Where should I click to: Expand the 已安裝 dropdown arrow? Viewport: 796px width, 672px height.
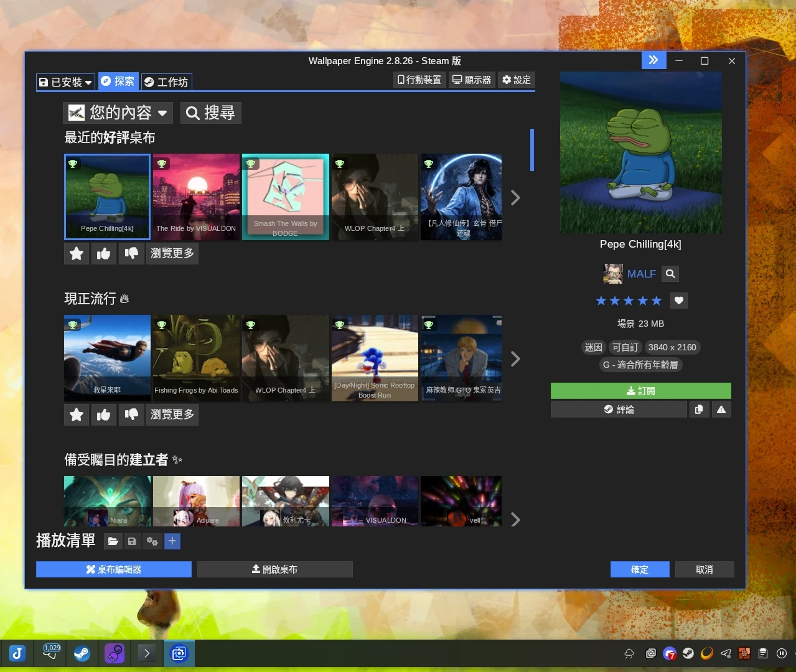[89, 82]
